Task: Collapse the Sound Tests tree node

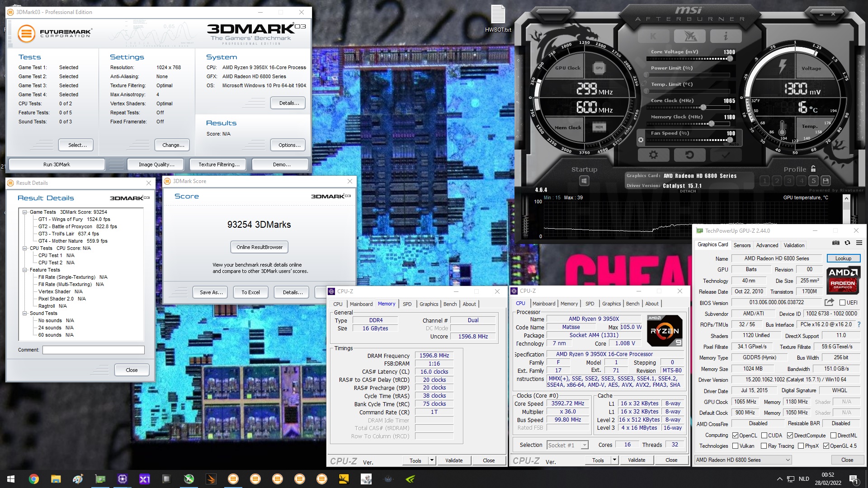Action: pyautogui.click(x=25, y=313)
